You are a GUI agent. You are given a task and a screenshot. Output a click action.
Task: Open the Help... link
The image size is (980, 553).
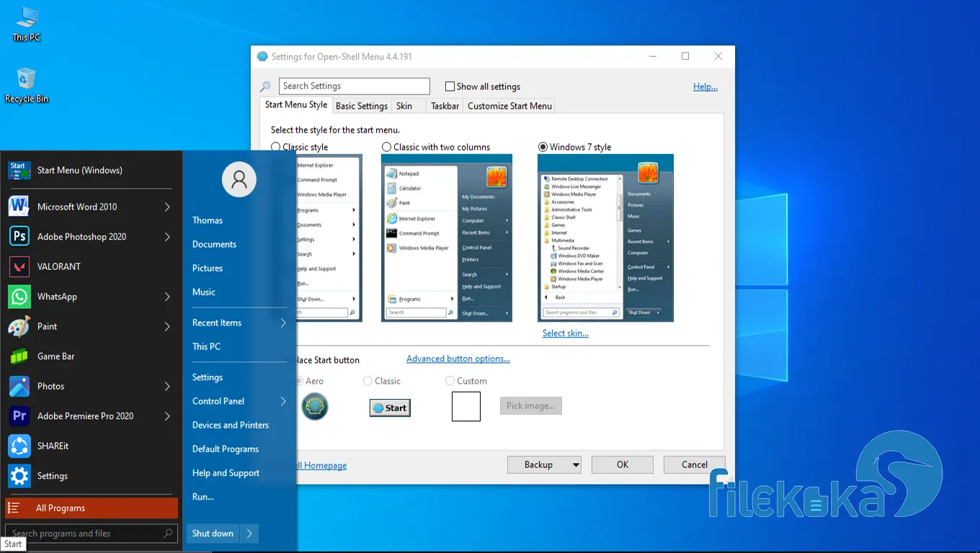705,86
